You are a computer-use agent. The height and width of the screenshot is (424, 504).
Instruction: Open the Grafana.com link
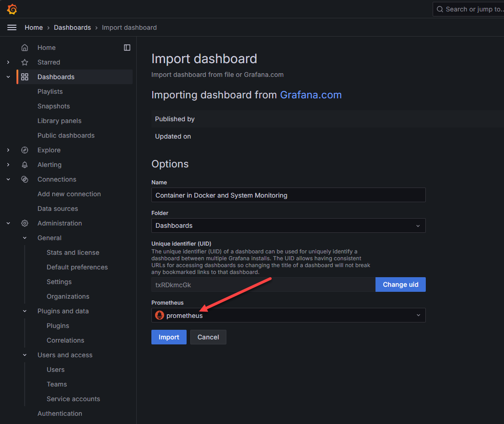(x=311, y=95)
